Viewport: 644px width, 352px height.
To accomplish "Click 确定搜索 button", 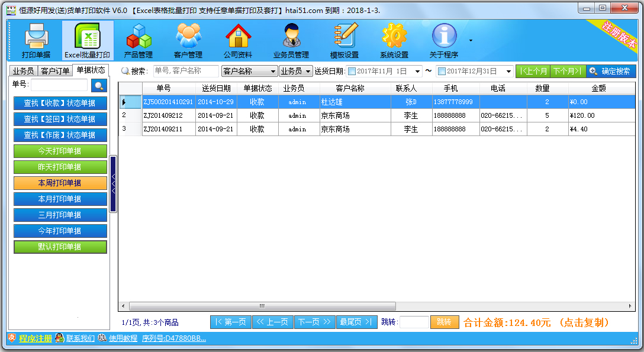I will tap(611, 71).
